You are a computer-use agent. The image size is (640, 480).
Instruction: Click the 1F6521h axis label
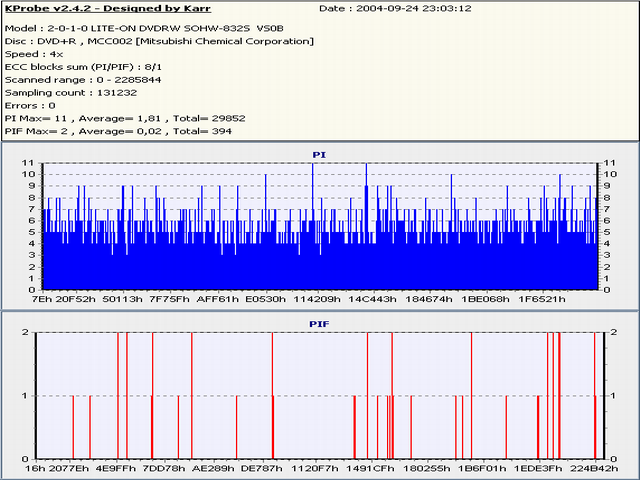tap(542, 299)
